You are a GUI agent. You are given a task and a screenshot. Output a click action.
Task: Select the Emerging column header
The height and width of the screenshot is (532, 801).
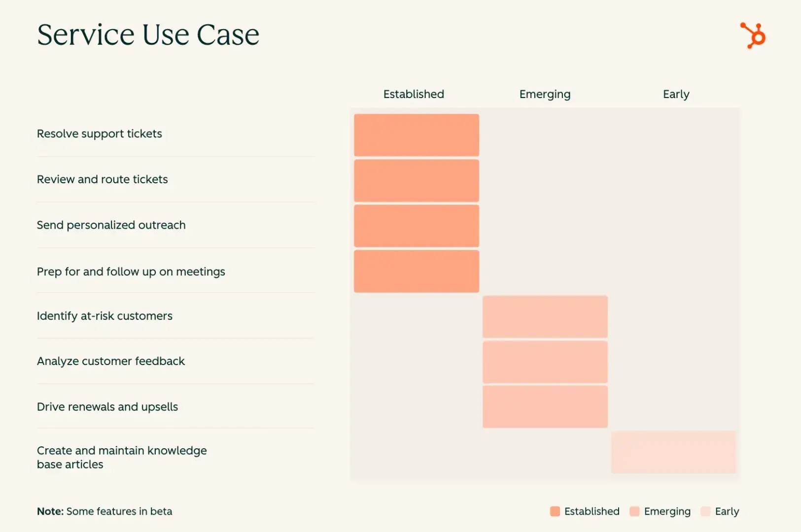(545, 94)
